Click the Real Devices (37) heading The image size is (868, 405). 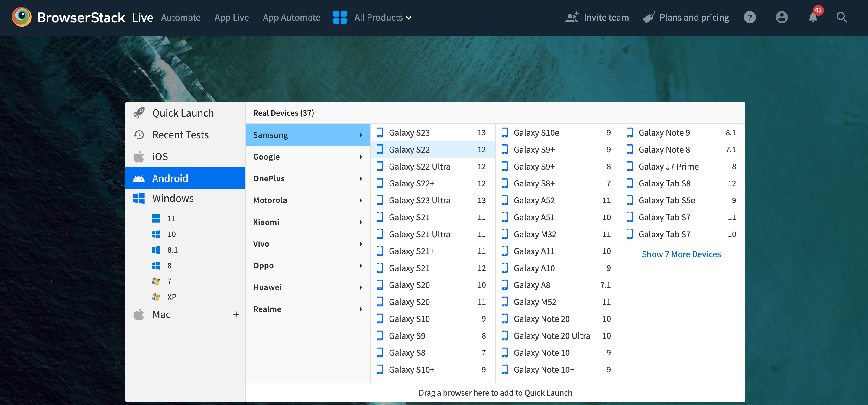283,113
